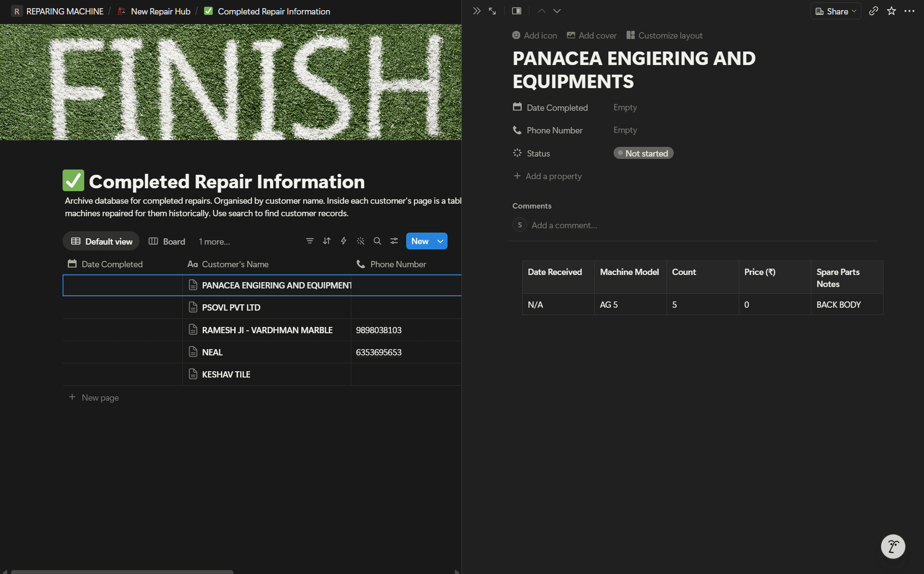Screen dimensions: 924x574
Task: Open page in full view
Action: (x=492, y=11)
